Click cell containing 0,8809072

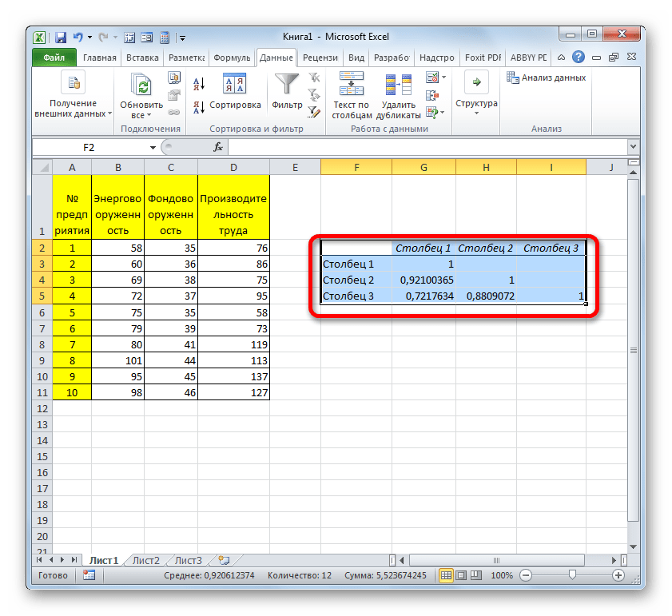coord(486,296)
